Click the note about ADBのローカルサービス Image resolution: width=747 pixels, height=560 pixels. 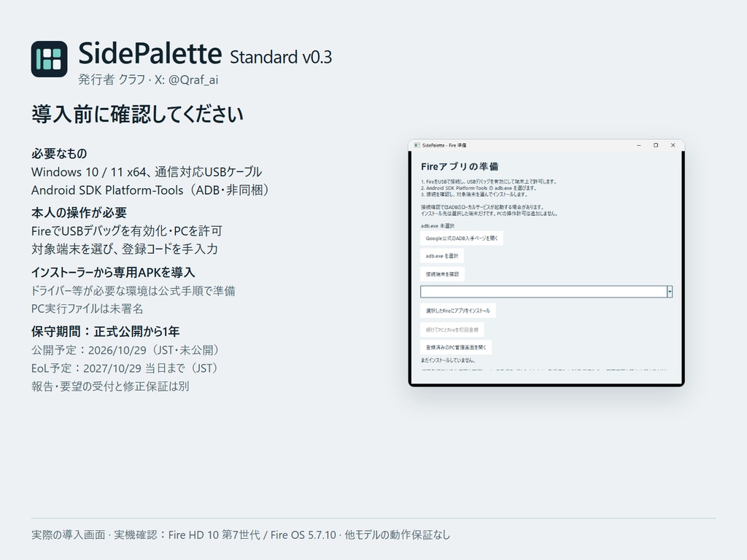[x=482, y=207]
